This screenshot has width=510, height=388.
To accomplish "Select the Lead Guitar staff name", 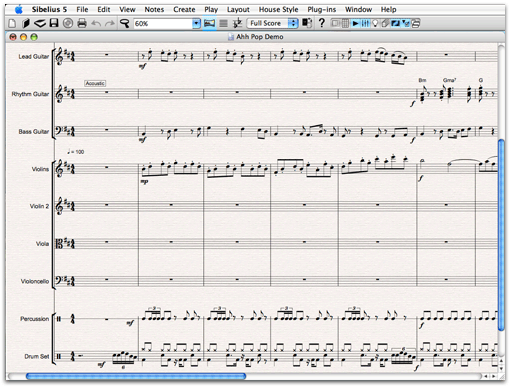I will (x=33, y=57).
